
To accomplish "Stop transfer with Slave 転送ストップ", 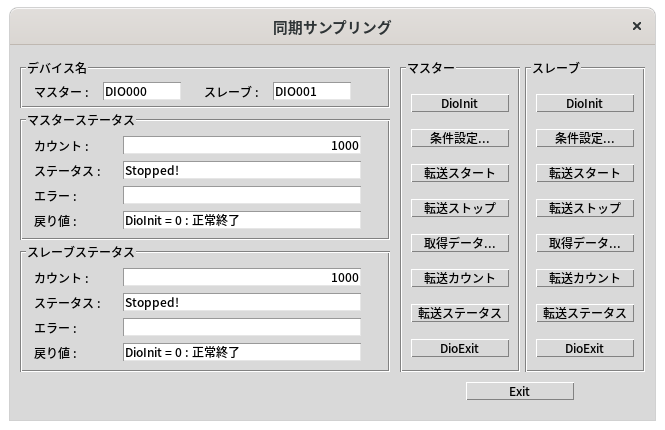I will (584, 208).
